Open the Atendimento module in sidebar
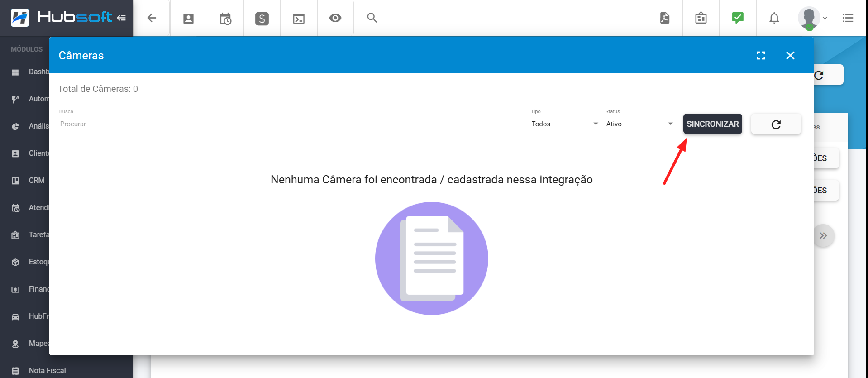 [x=30, y=208]
